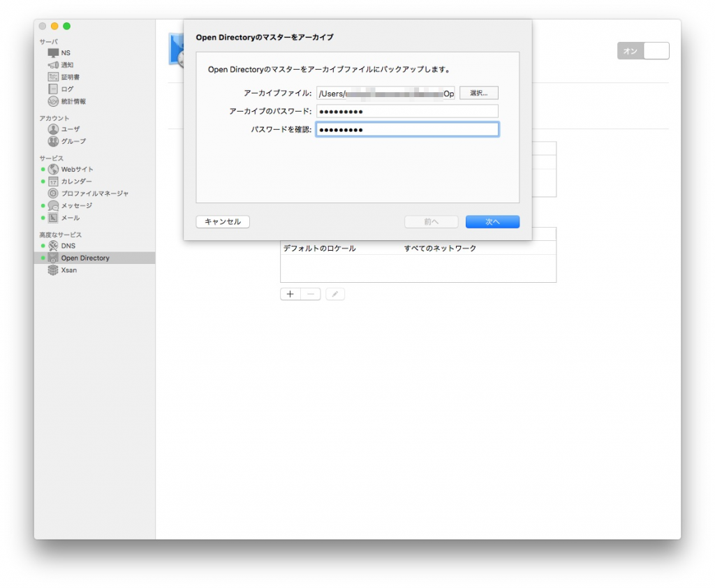This screenshot has height=588, width=715.
Task: Select the Open Directory service icon
Action: pos(53,258)
